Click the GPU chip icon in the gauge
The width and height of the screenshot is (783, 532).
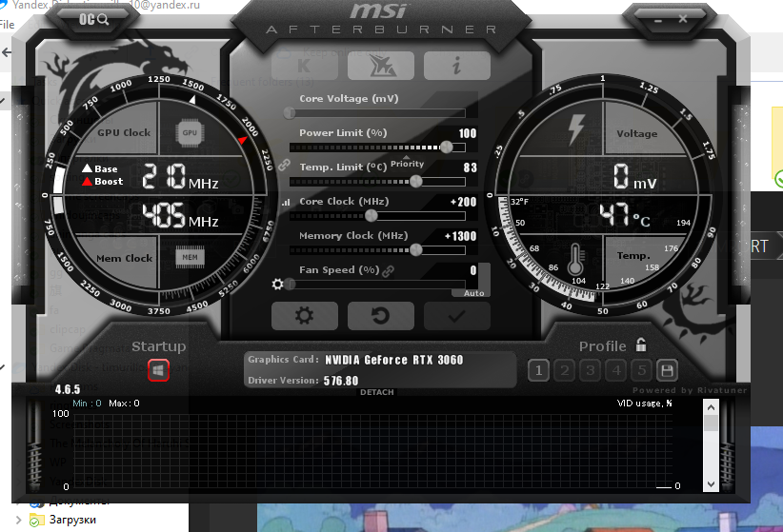point(190,132)
